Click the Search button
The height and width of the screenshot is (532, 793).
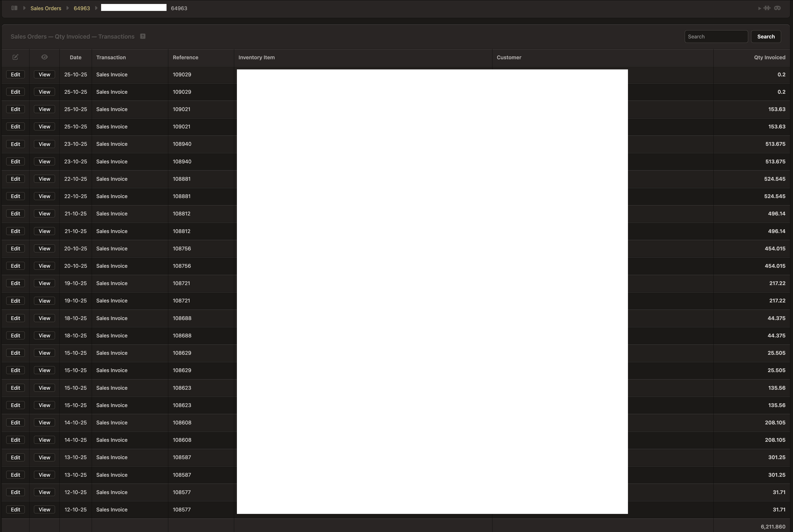pos(766,37)
